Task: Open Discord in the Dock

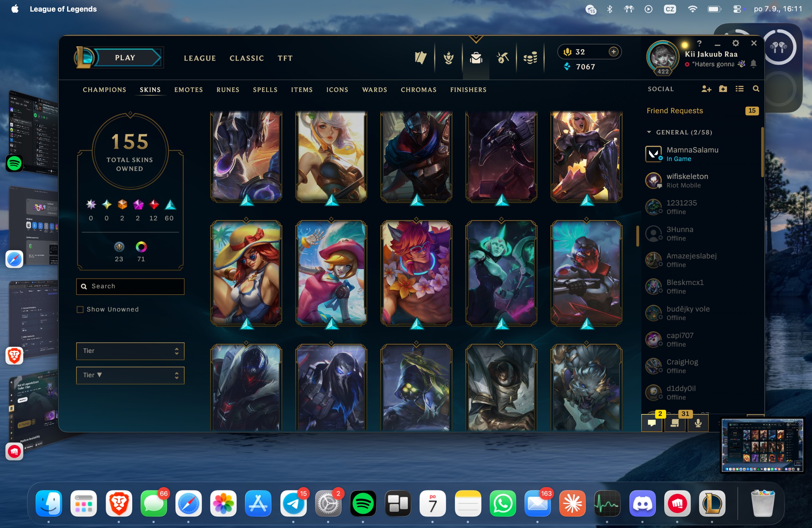Action: coord(642,504)
